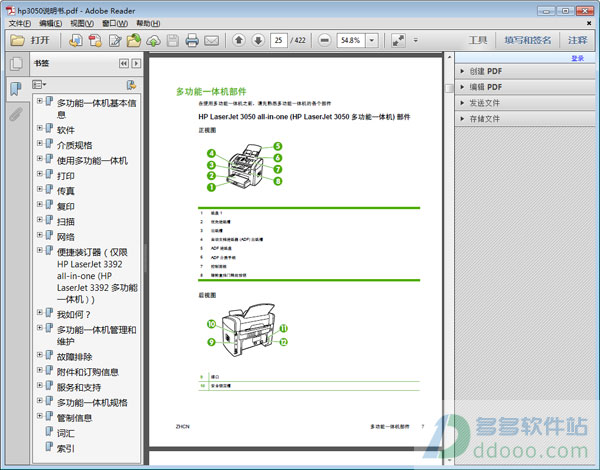Expand the 软件 bookmark node

[39, 128]
